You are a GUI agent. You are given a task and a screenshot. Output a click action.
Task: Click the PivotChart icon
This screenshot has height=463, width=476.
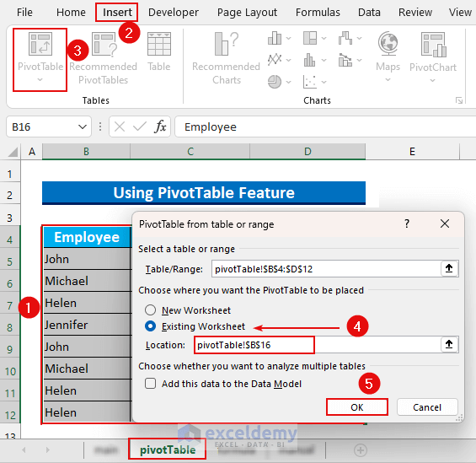tap(434, 45)
